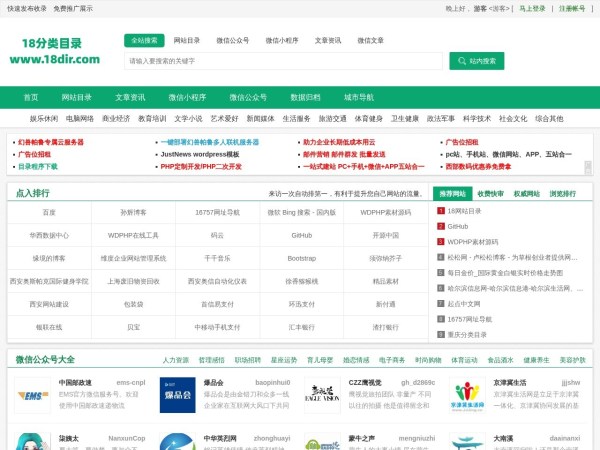Open the 新闻媒体 category
Viewport: 600px width, 450px height.
tap(261, 119)
